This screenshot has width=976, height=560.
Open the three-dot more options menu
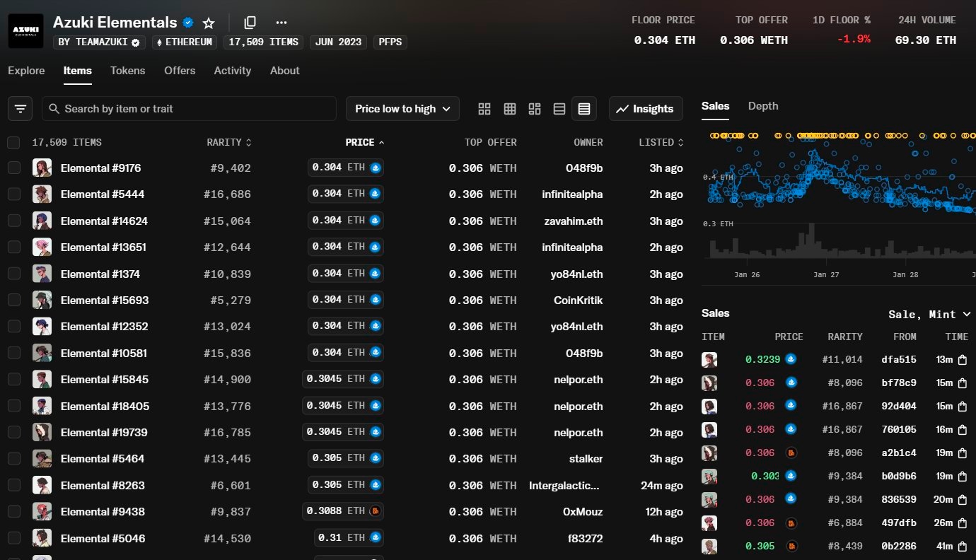pos(281,23)
